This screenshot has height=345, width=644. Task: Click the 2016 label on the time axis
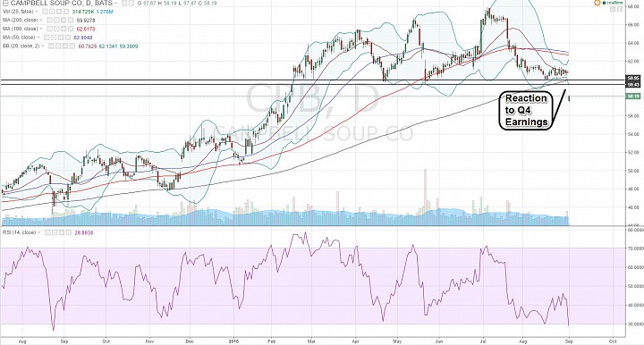tap(234, 341)
